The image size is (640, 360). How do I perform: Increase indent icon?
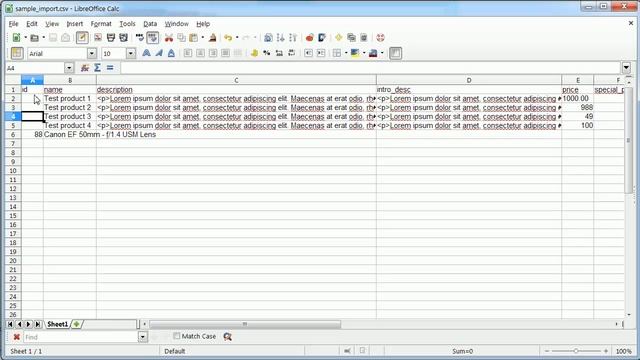click(321, 53)
